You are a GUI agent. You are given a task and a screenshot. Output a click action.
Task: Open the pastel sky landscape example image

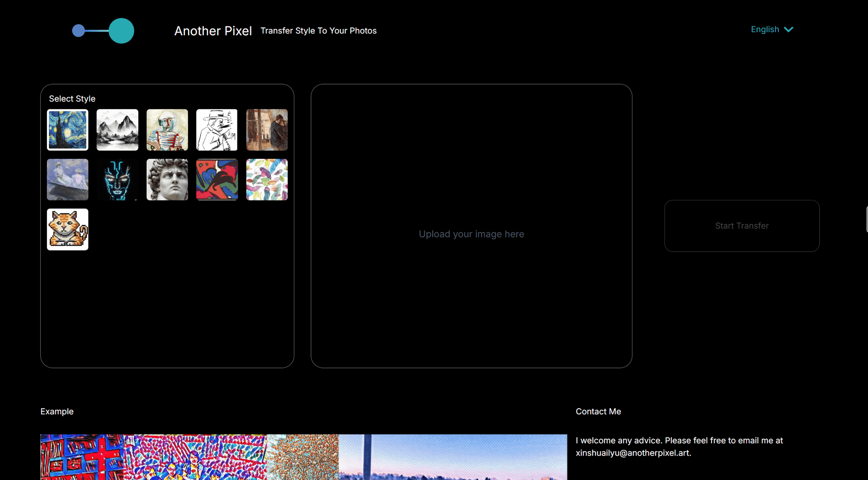(x=453, y=457)
